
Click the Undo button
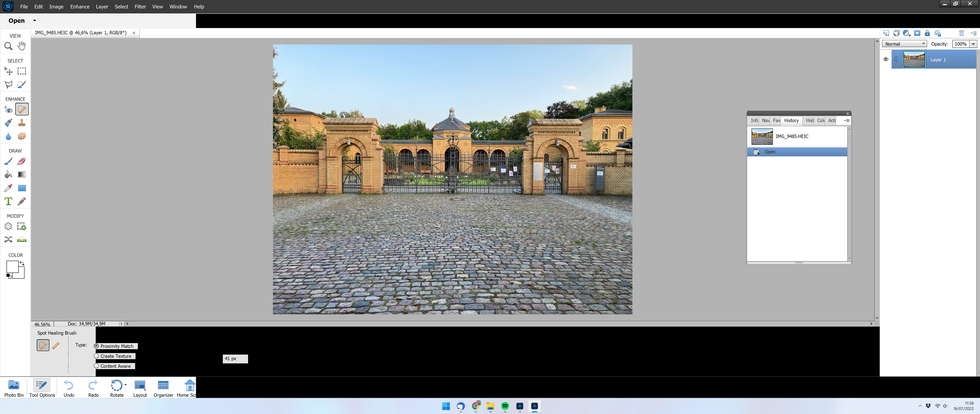69,388
